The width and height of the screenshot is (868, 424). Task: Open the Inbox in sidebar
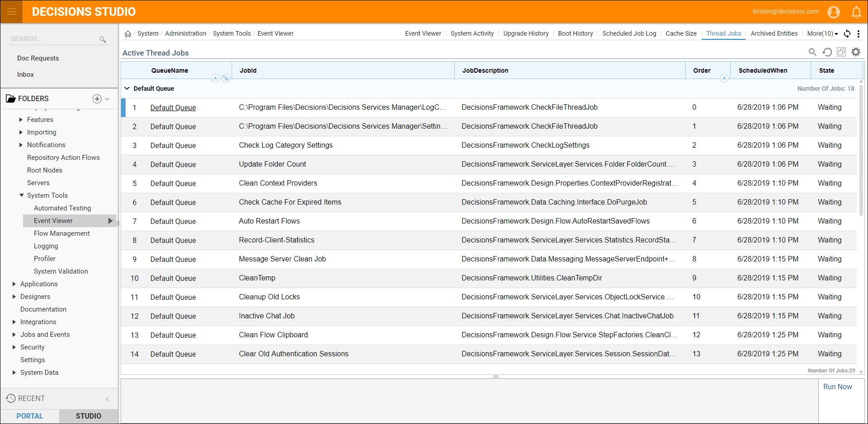point(25,75)
